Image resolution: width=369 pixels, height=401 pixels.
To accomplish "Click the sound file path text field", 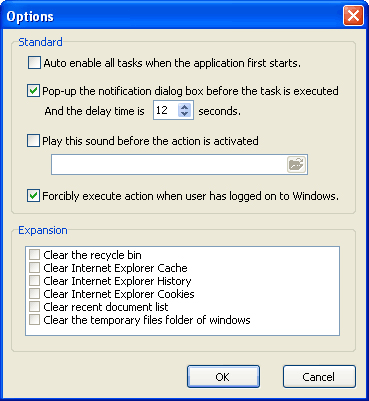I will click(x=169, y=165).
